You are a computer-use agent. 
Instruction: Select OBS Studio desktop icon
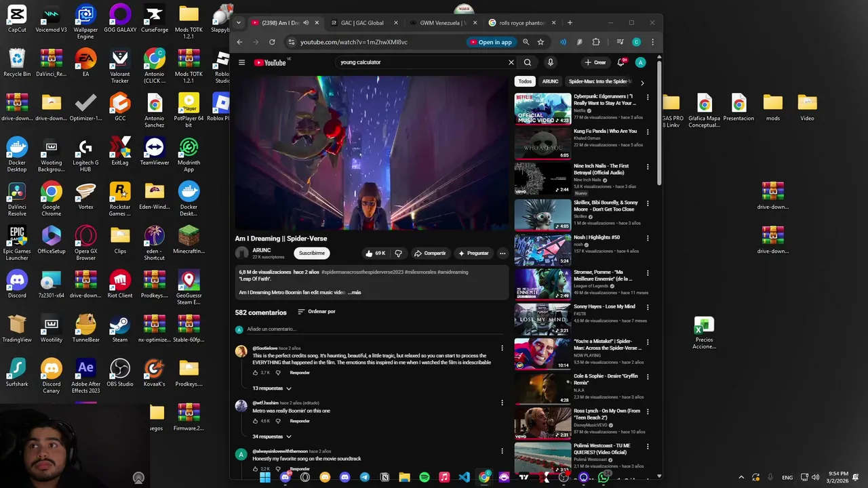point(120,373)
